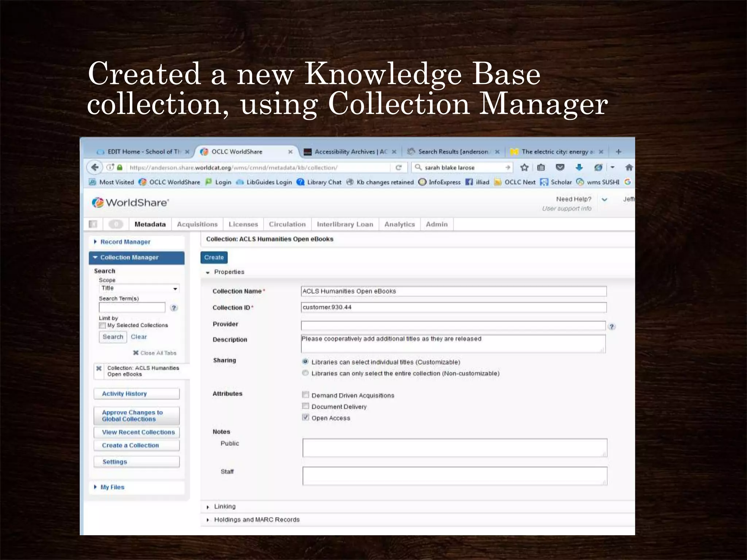Close the ACLS Humanities collection side tab
Viewport: 747px width, 560px height.
tap(99, 368)
